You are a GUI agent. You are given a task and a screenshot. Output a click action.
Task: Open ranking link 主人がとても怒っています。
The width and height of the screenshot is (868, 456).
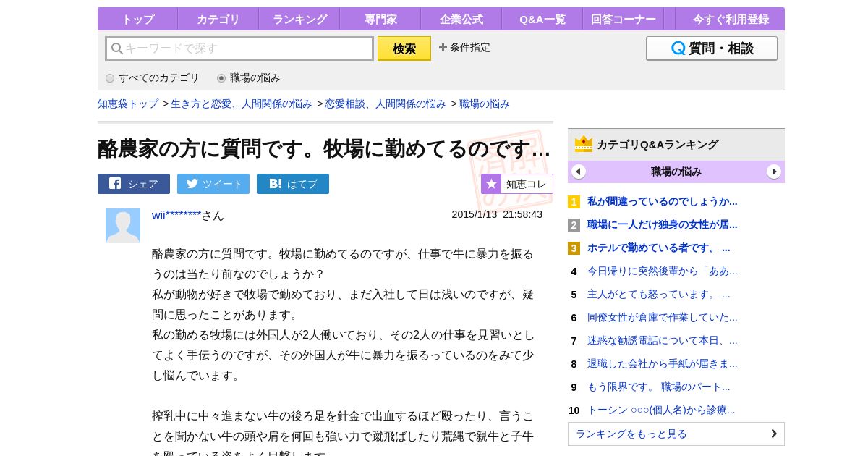659,295
